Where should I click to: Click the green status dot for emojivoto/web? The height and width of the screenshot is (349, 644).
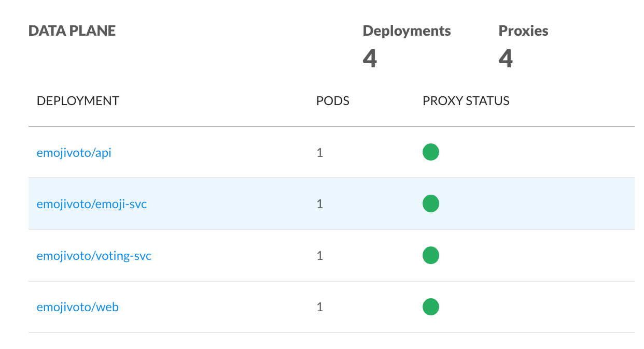[x=430, y=307]
